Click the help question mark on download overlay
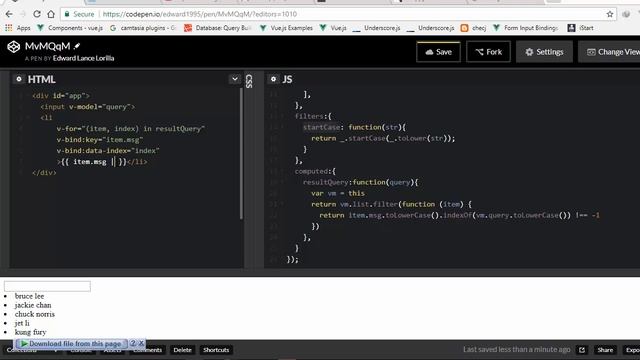 133,343
